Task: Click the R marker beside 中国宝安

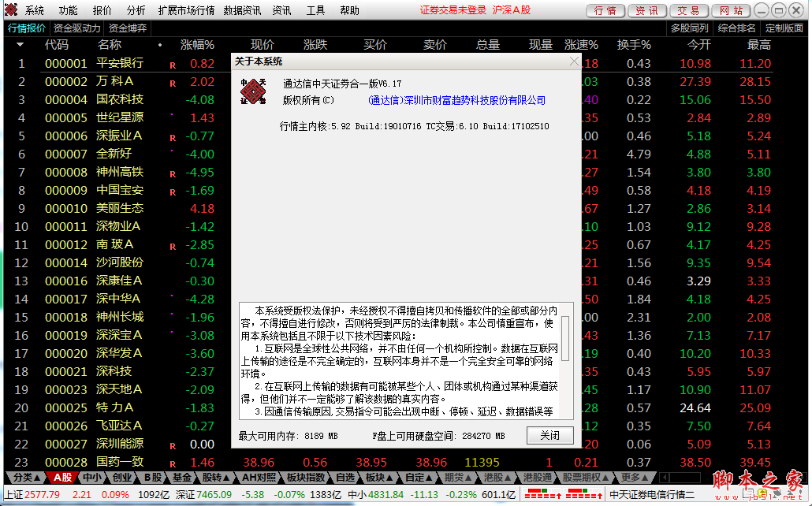Action: (x=173, y=192)
